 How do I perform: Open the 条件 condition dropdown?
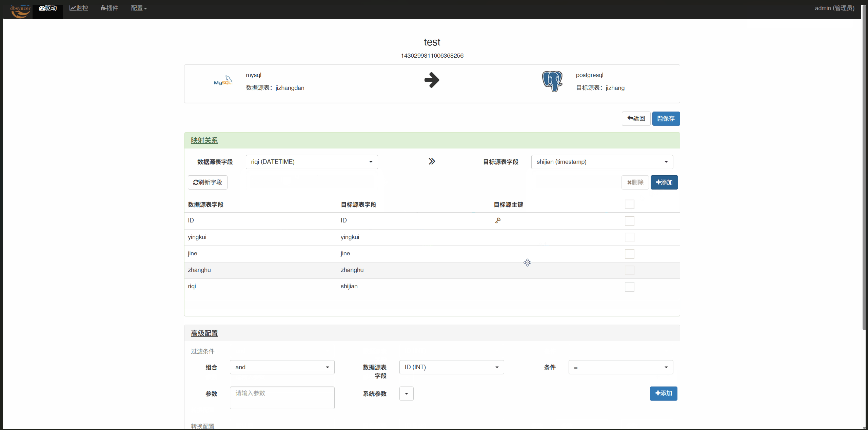(x=621, y=367)
